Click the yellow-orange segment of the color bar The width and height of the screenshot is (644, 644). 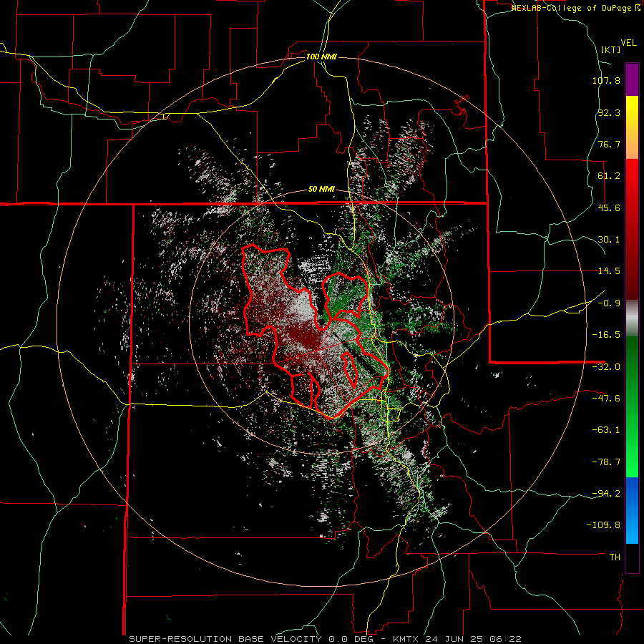632,127
